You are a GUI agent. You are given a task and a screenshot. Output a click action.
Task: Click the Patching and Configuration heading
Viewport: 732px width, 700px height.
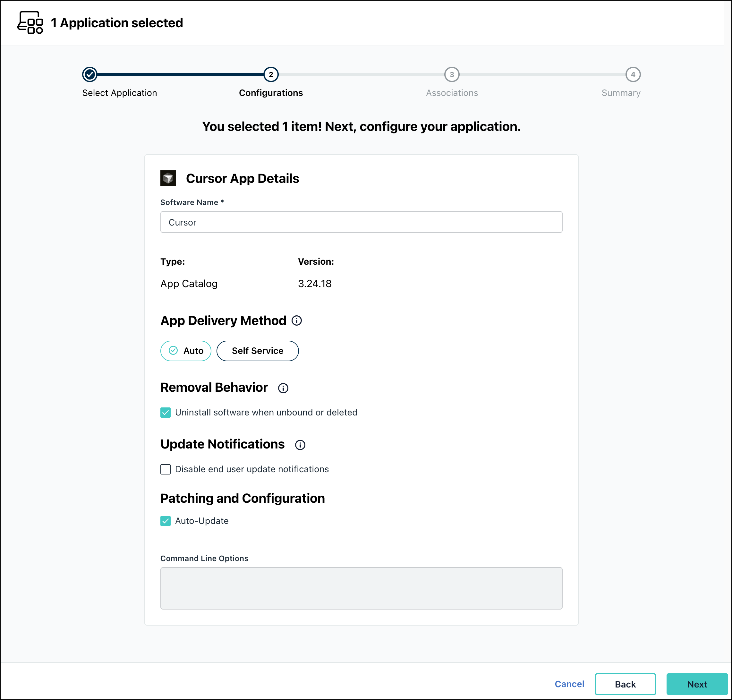(243, 498)
